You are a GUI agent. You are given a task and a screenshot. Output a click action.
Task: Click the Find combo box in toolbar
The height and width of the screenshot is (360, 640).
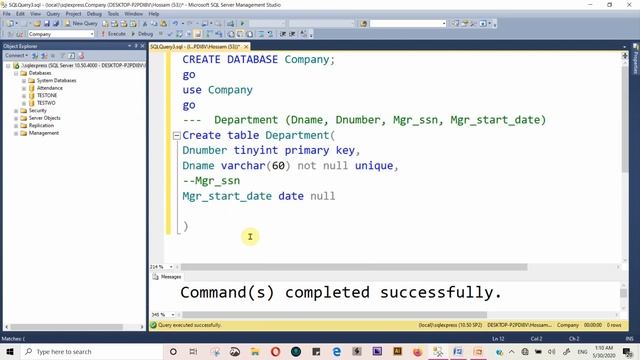click(x=408, y=24)
